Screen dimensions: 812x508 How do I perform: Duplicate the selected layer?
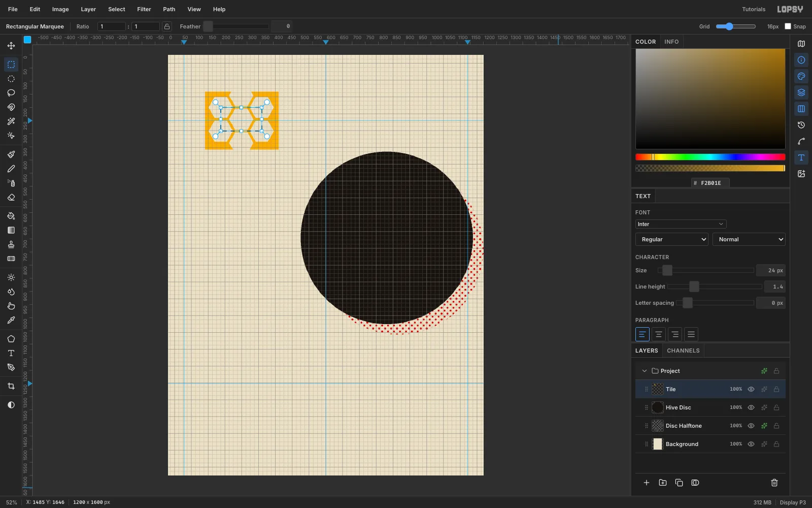[679, 483]
